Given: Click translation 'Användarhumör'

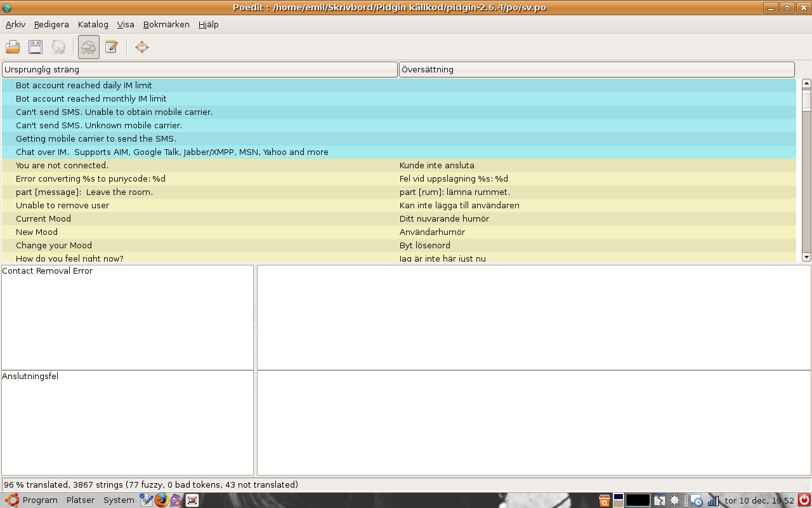Looking at the screenshot, I should [x=432, y=232].
